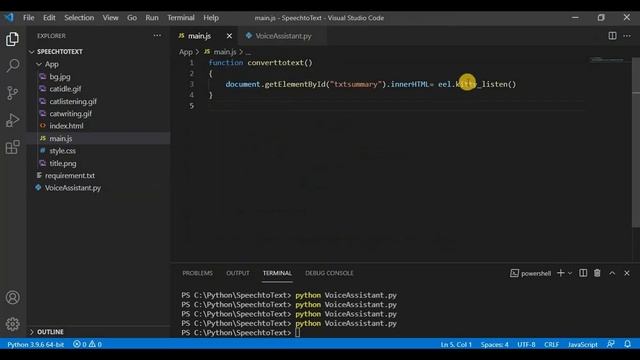Open the Accounts menu icon
This screenshot has width=640, height=360.
pyautogui.click(x=12, y=297)
